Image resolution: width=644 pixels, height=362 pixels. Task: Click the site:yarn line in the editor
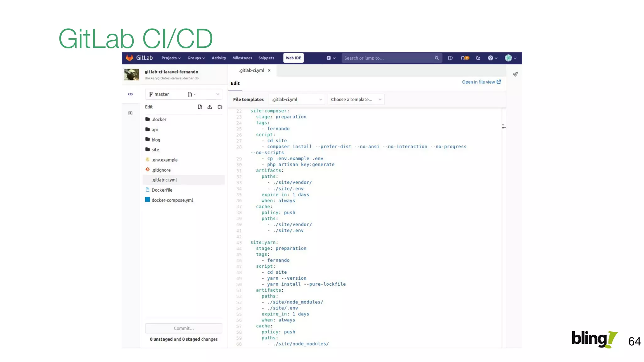coord(264,243)
